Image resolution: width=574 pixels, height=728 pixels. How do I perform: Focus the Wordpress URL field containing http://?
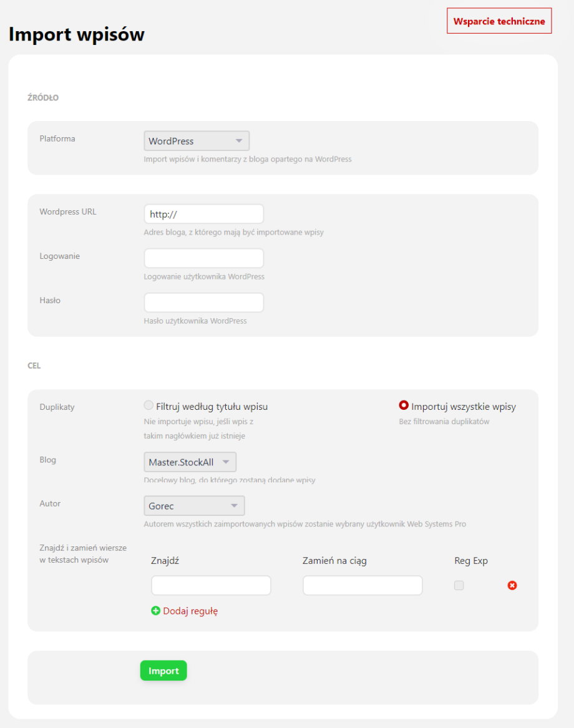tap(203, 214)
